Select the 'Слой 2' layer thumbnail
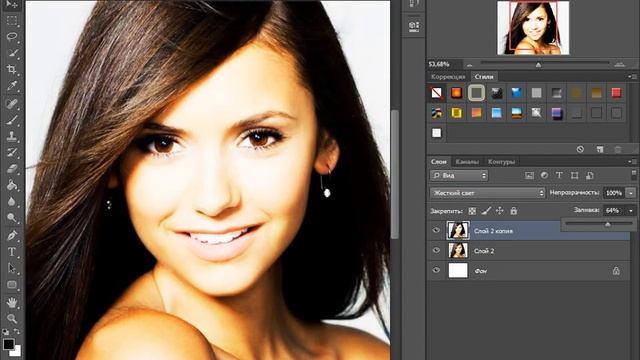This screenshot has height=360, width=640. pyautogui.click(x=458, y=250)
